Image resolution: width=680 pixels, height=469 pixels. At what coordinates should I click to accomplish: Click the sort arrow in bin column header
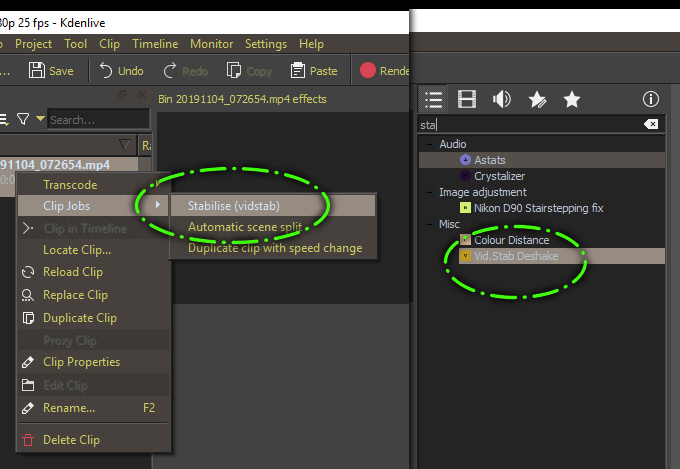[124, 144]
